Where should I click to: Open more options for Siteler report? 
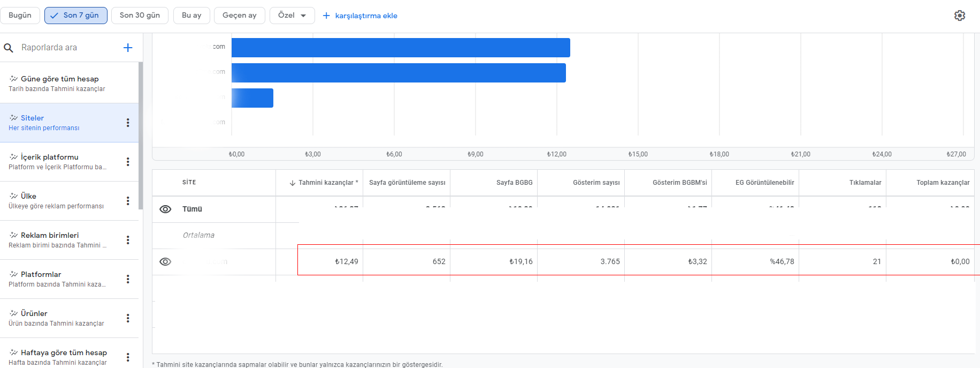pos(128,123)
